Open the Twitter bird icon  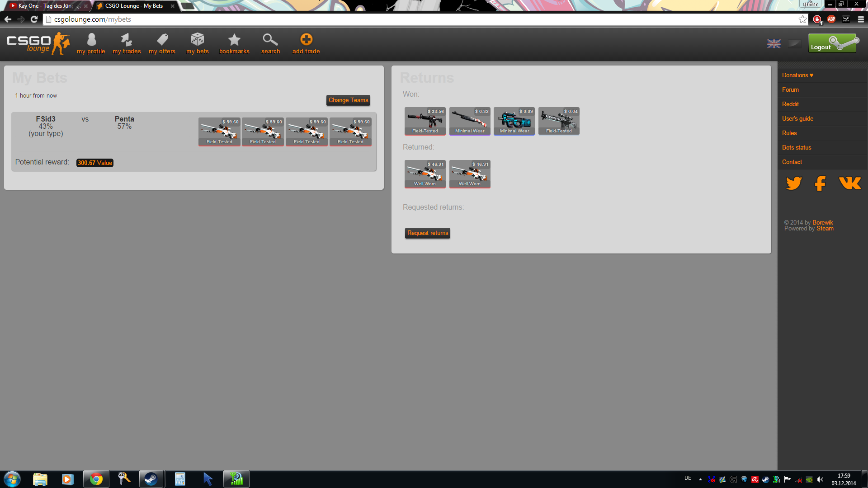[x=794, y=183]
